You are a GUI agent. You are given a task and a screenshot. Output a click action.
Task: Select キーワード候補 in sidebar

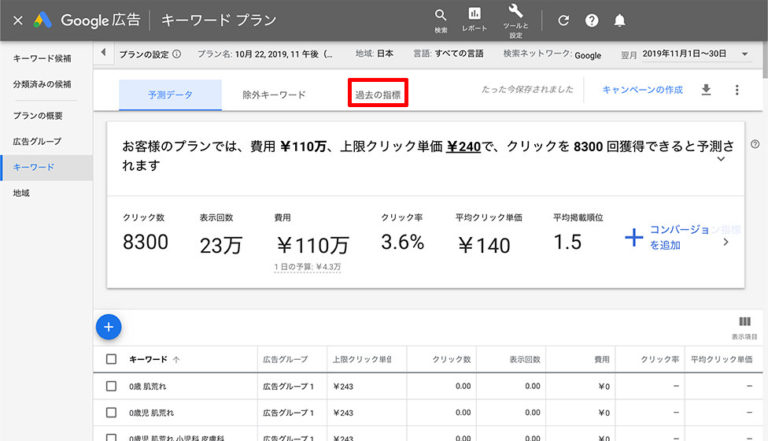pos(42,58)
